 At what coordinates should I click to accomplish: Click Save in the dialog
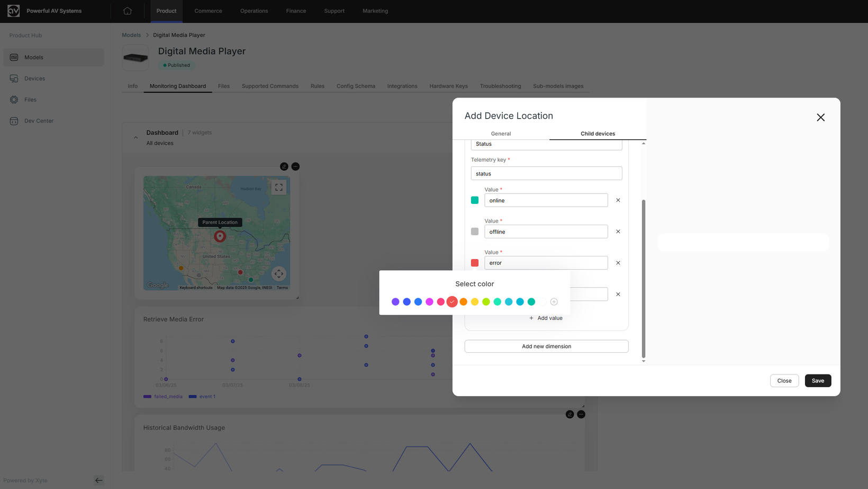click(818, 381)
